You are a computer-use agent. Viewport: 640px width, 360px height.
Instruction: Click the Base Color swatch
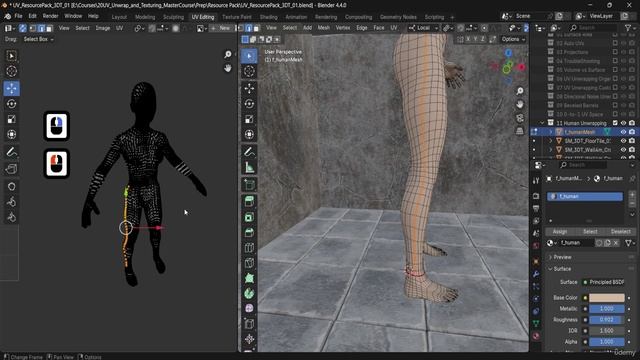[x=607, y=298]
